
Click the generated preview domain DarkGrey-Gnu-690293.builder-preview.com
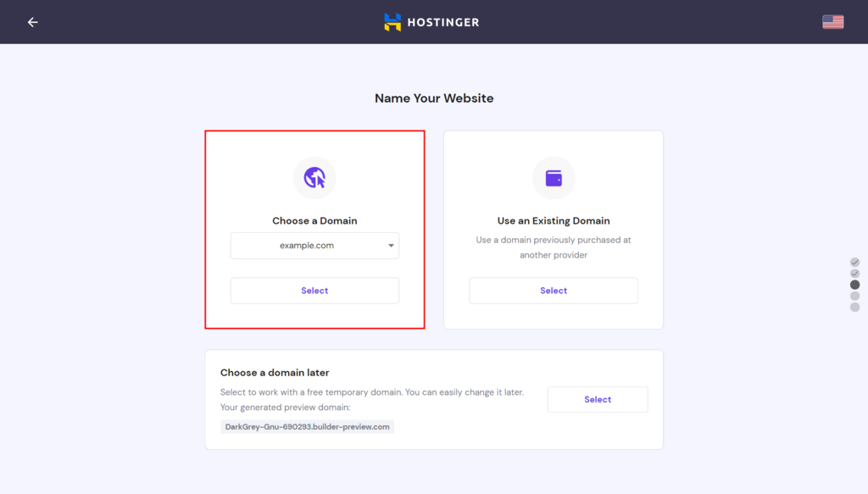(307, 426)
